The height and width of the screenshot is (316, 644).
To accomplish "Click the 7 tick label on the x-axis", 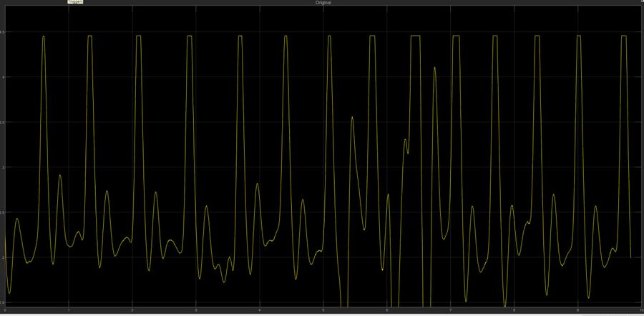I will click(x=450, y=311).
